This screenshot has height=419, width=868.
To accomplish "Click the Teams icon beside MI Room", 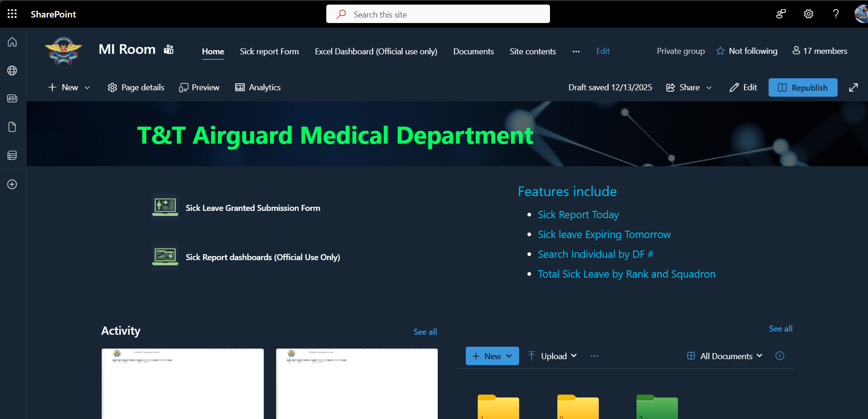I will (169, 49).
